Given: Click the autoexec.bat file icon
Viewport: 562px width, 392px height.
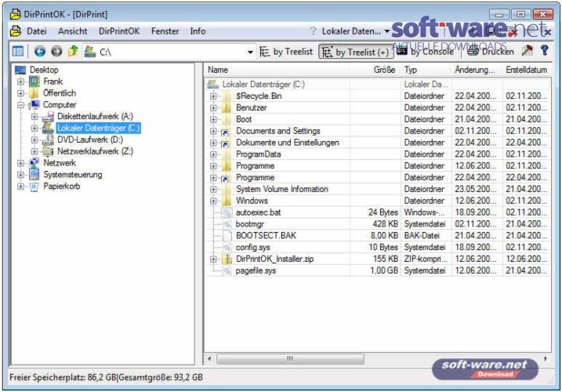Looking at the screenshot, I should (x=227, y=212).
